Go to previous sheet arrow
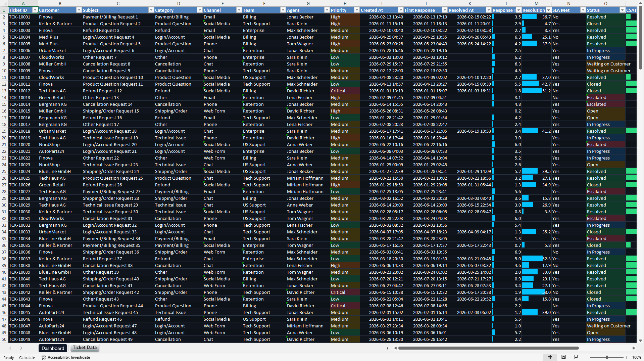644x361 pixels. coord(10,348)
